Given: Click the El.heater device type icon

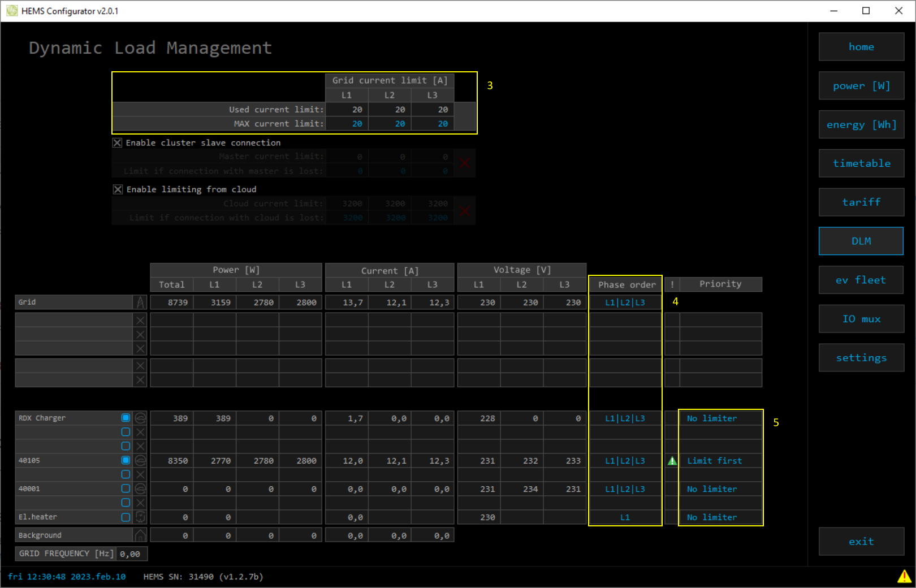Looking at the screenshot, I should point(140,517).
